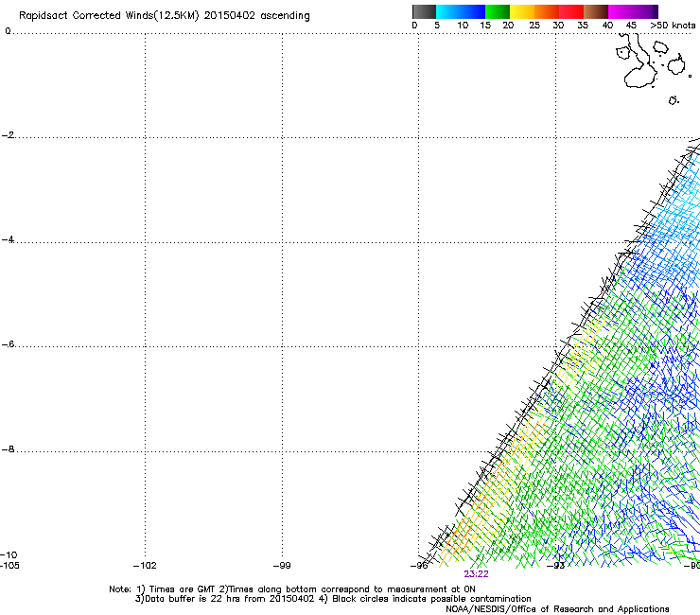Click the -2 latitude axis label

8,135
